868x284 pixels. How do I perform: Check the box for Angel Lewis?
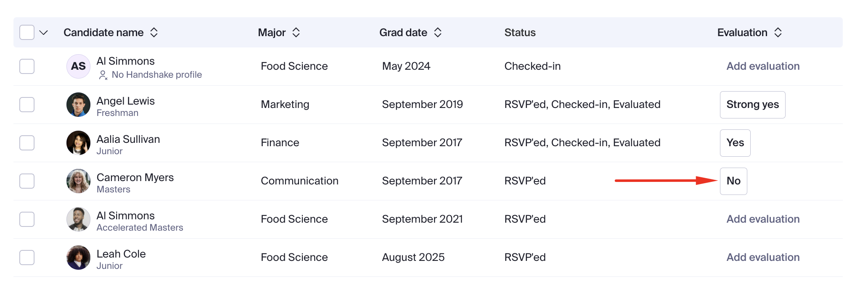point(27,105)
